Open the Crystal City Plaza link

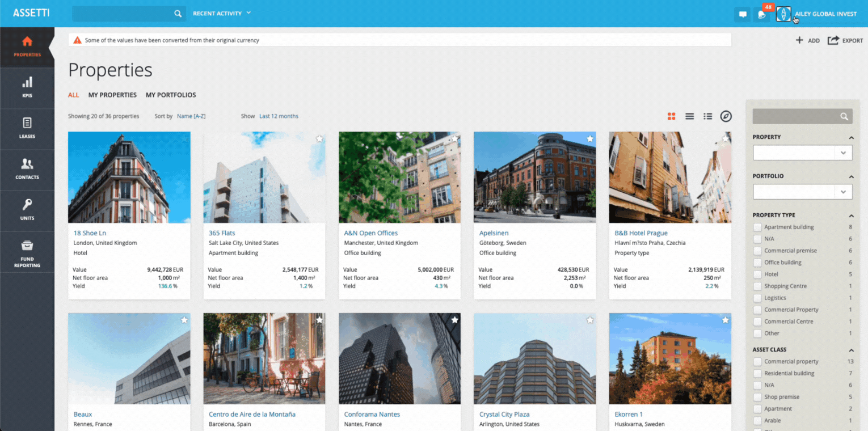pos(504,415)
